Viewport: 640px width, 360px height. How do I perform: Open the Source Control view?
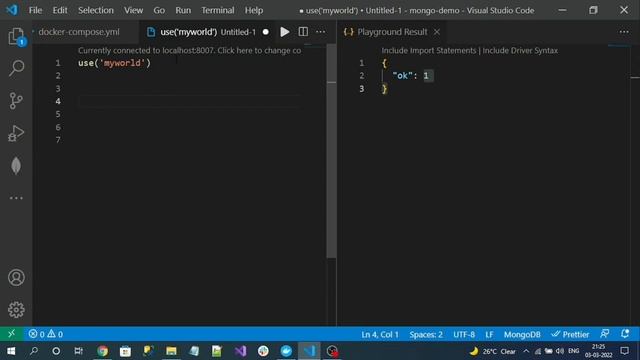click(16, 101)
